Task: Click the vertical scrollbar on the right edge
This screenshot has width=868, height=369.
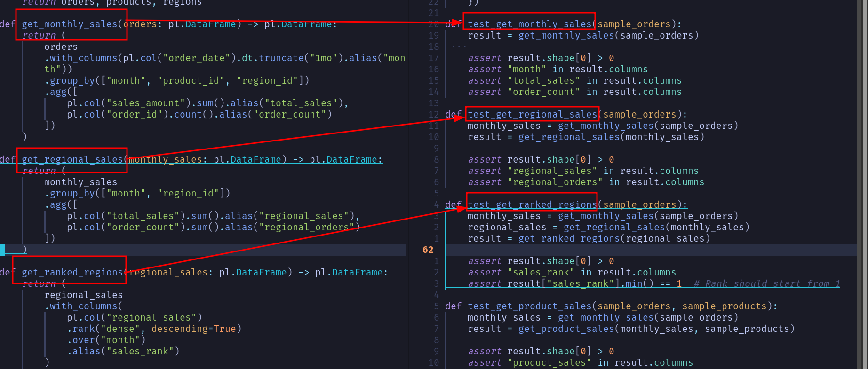Action: [x=863, y=184]
